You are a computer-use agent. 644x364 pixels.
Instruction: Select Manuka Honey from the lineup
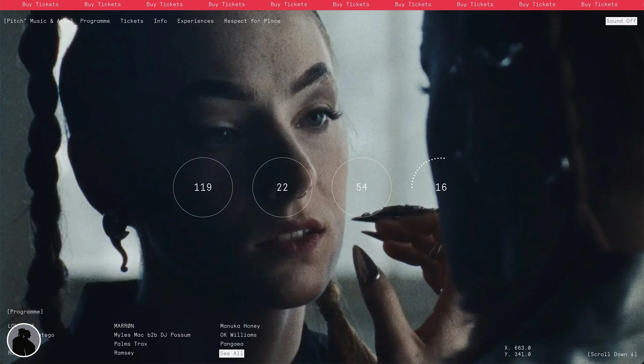[240, 326]
